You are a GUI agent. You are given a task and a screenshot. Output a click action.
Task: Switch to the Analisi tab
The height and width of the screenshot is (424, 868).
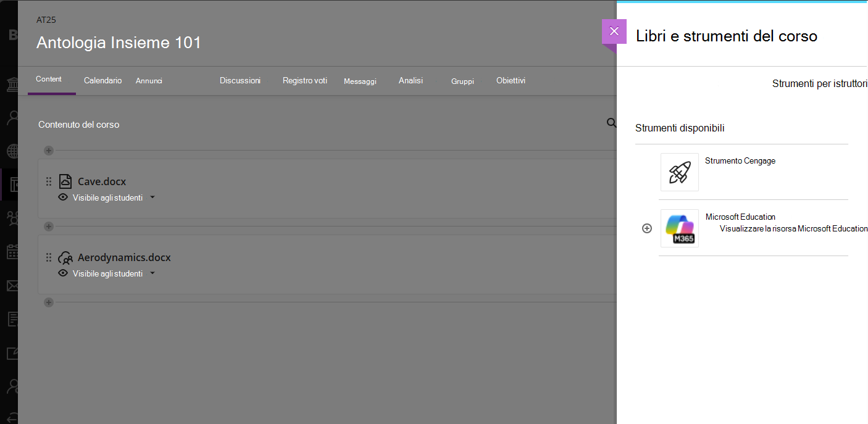click(x=411, y=80)
